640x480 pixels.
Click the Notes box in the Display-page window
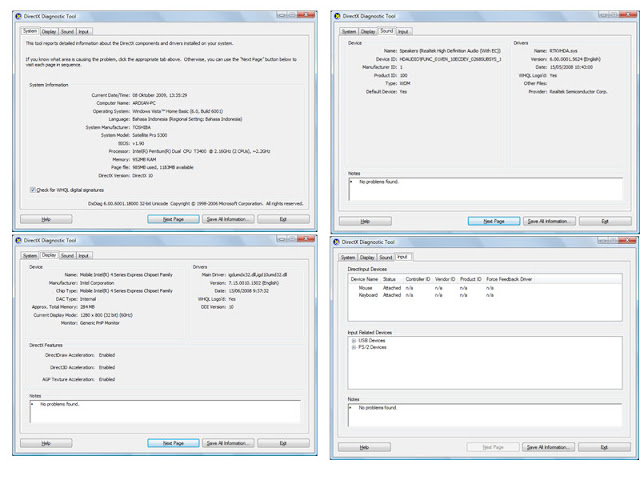pyautogui.click(x=165, y=411)
